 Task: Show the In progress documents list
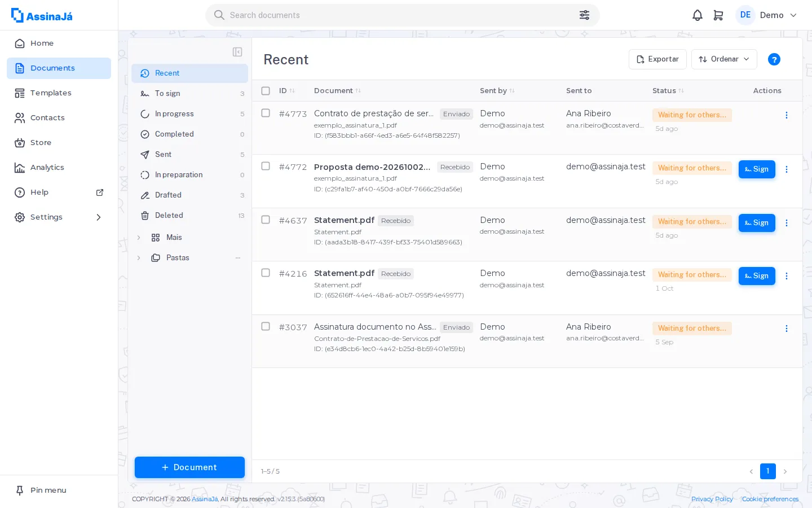point(190,114)
